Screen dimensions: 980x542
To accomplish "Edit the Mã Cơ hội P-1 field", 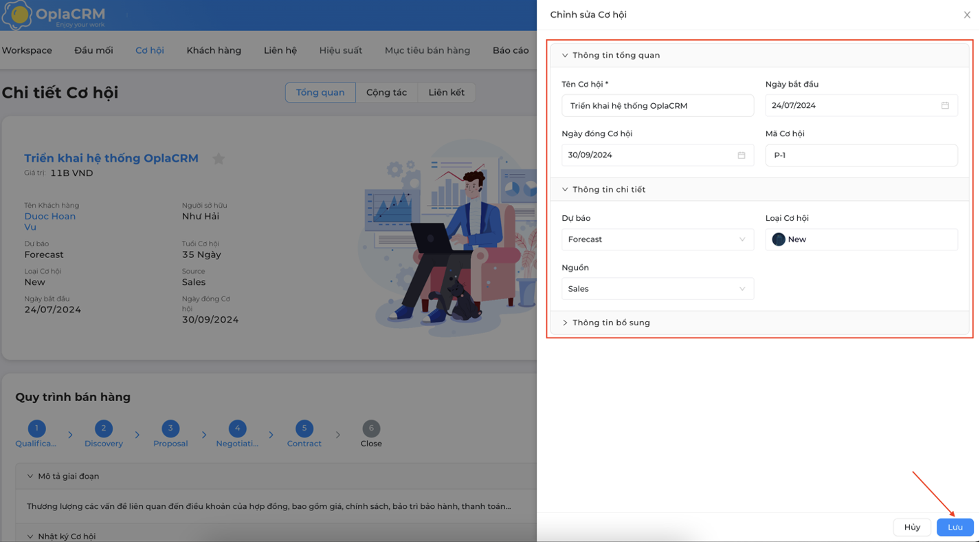I will [x=861, y=155].
